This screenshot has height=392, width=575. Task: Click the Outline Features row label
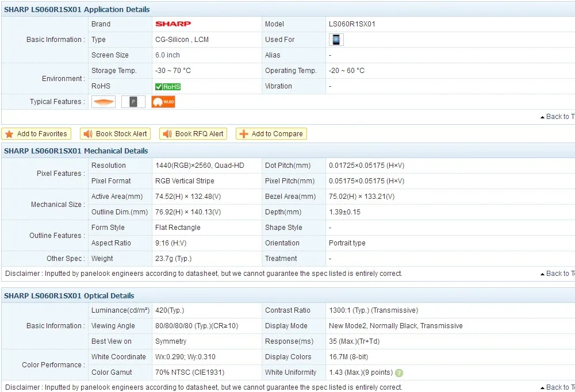57,236
